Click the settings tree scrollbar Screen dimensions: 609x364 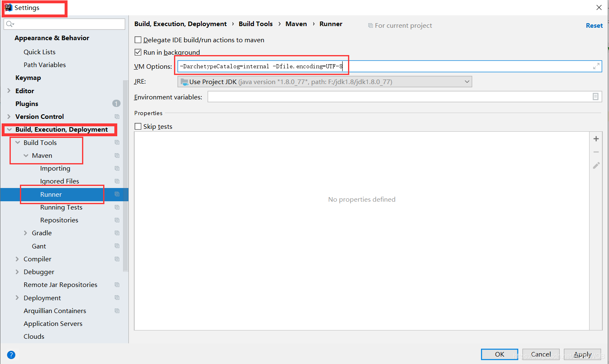tap(126, 176)
